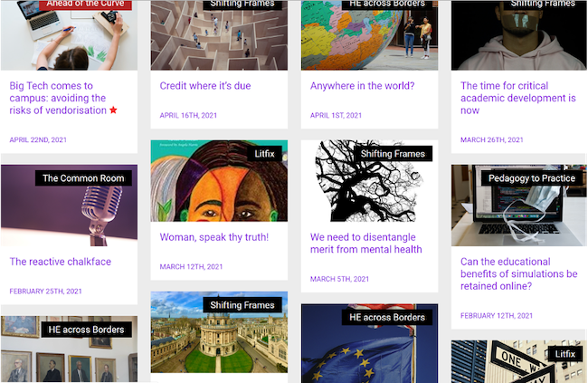Select 'HE across Borders' tag on EU flag image
The image size is (588, 383).
point(387,317)
